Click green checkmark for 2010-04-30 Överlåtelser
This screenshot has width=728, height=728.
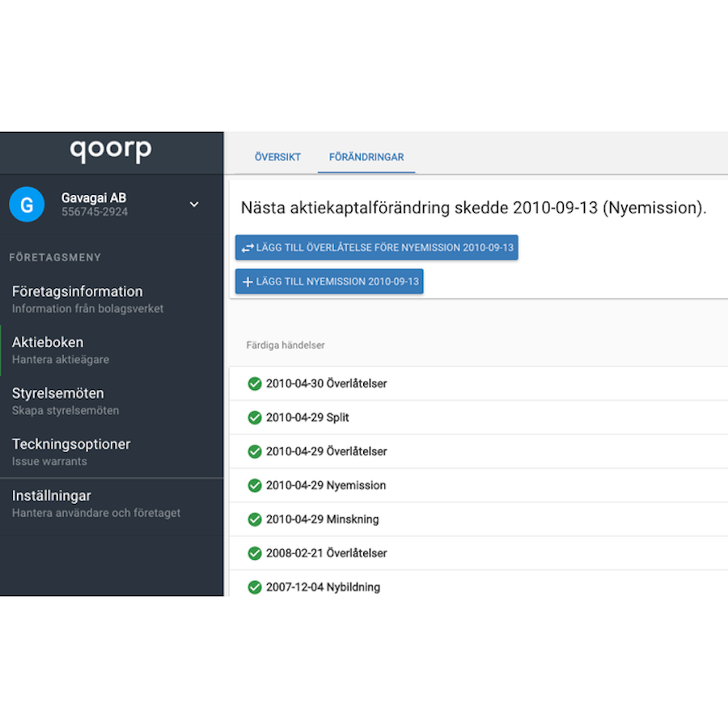pos(255,383)
